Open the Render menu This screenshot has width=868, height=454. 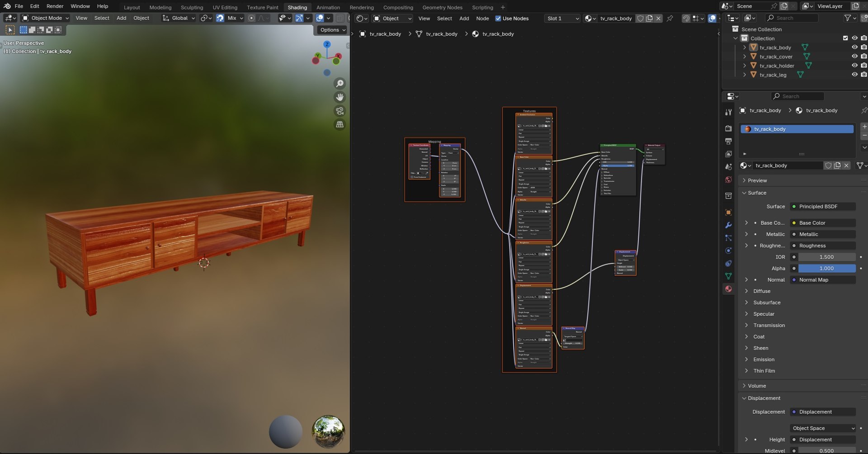(x=55, y=6)
